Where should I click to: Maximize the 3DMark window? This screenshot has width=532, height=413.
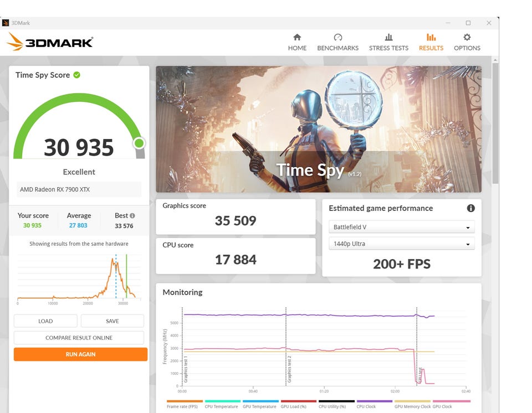click(x=468, y=23)
